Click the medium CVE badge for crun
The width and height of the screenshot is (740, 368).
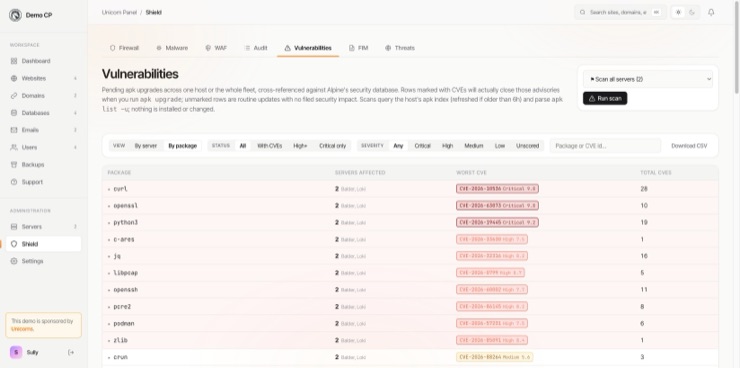point(494,357)
